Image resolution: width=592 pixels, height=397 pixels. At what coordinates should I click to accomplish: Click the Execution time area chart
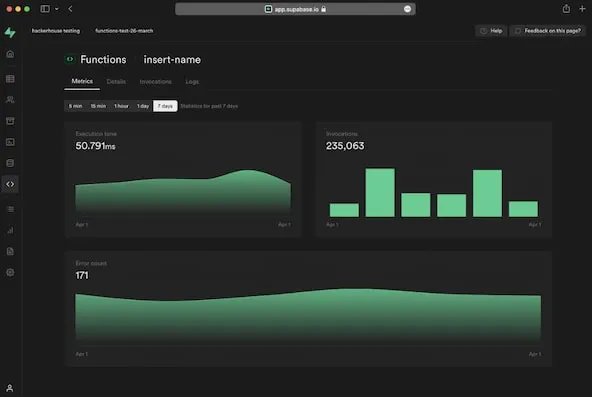click(183, 192)
